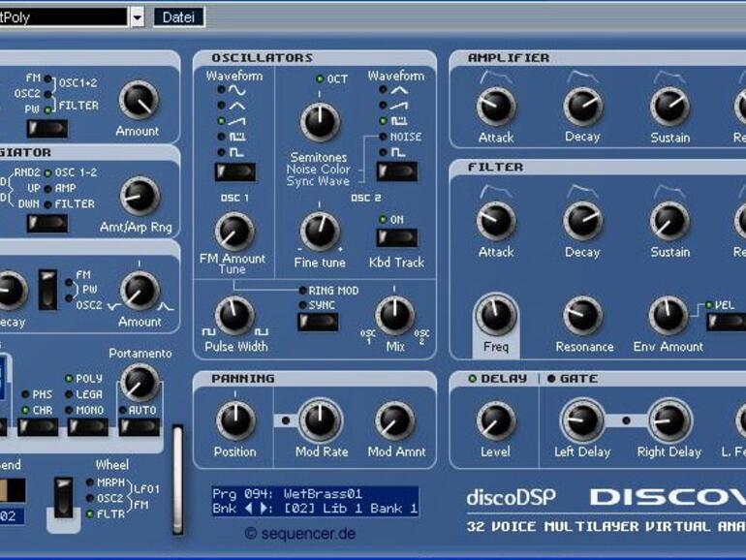The image size is (746, 560).
Task: Select OSC 1 square waveform icon
Action: 237,153
